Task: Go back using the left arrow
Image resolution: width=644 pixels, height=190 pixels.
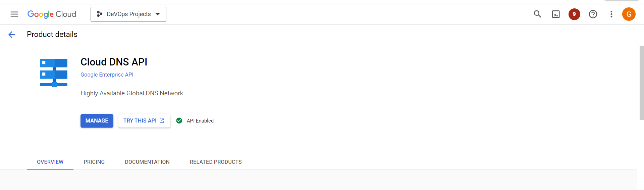Action: [x=12, y=35]
